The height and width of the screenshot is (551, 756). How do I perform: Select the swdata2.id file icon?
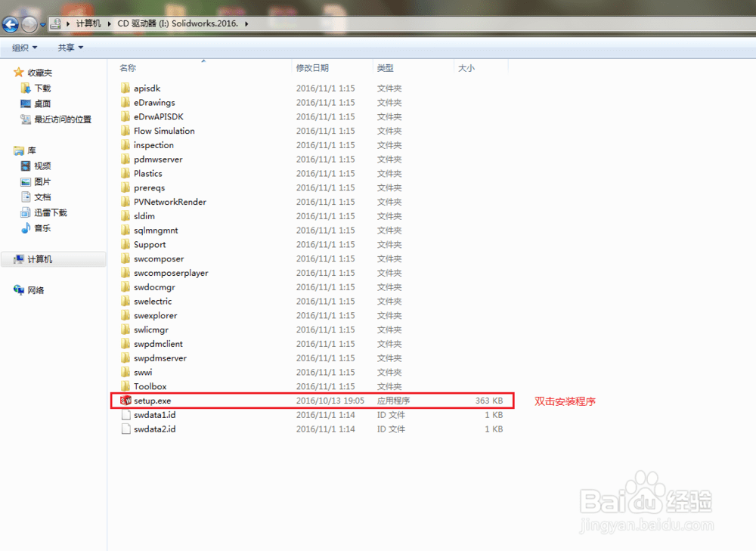click(125, 429)
